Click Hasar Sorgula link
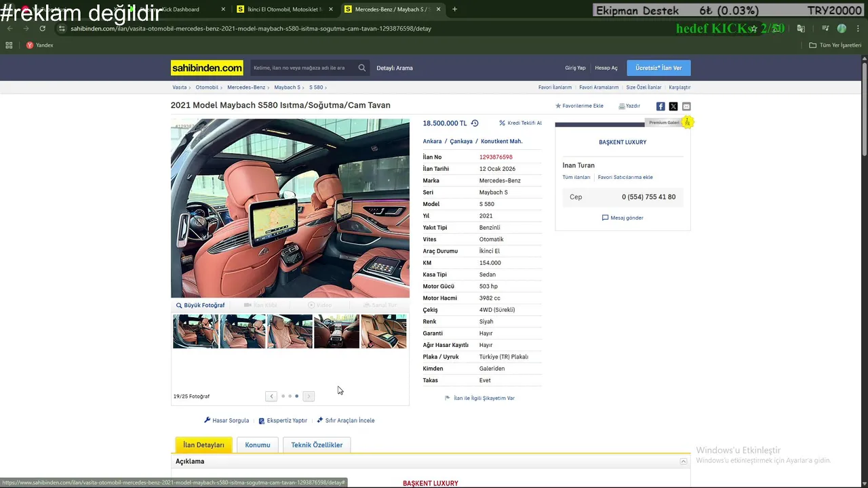The height and width of the screenshot is (488, 868). point(226,420)
